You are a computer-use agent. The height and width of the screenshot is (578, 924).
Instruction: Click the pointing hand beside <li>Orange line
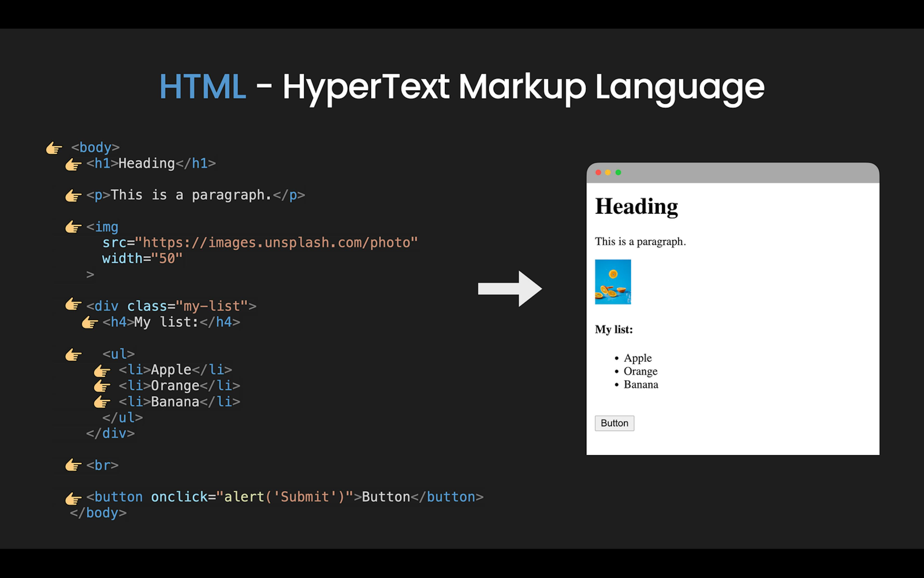102,386
